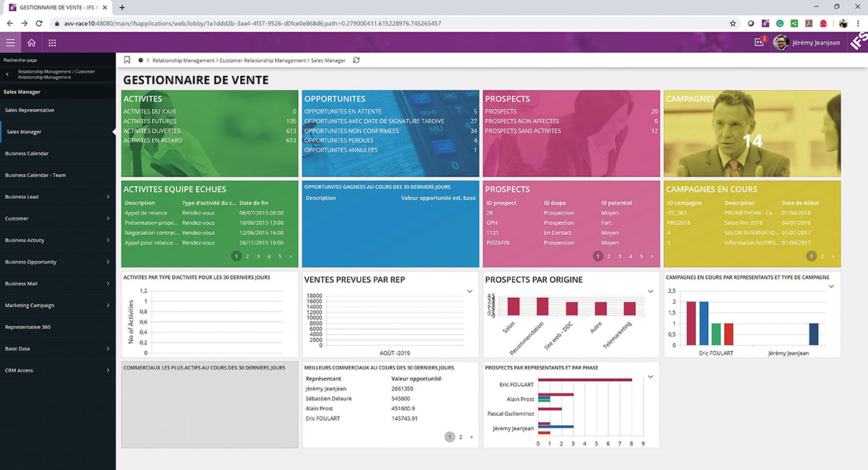Screen dimensions: 868x470
Task: Click Sébastien Delauré representative row
Action: (391, 398)
